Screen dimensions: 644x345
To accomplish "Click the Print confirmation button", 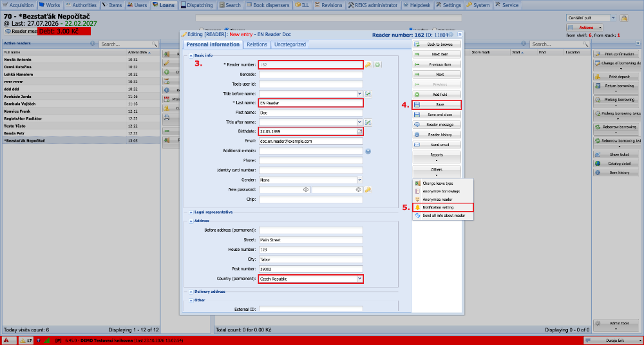I will 616,54.
